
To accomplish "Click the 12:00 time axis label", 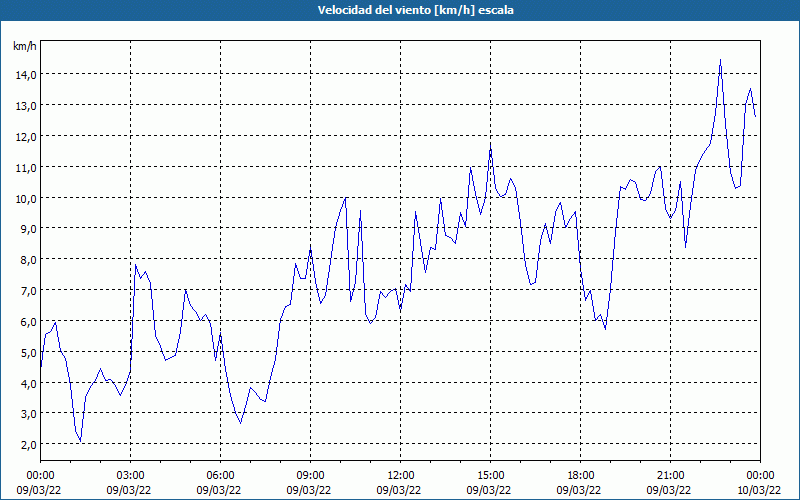I will click(401, 476).
